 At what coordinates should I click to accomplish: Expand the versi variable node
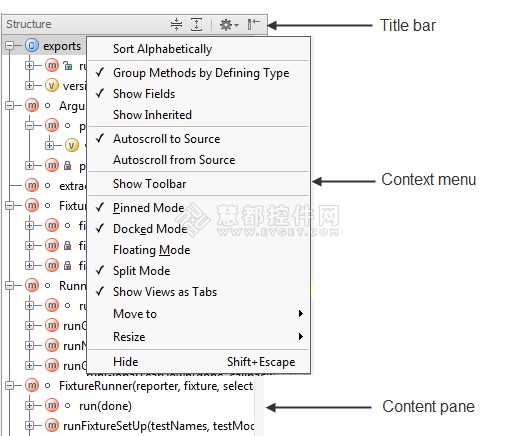[x=29, y=86]
